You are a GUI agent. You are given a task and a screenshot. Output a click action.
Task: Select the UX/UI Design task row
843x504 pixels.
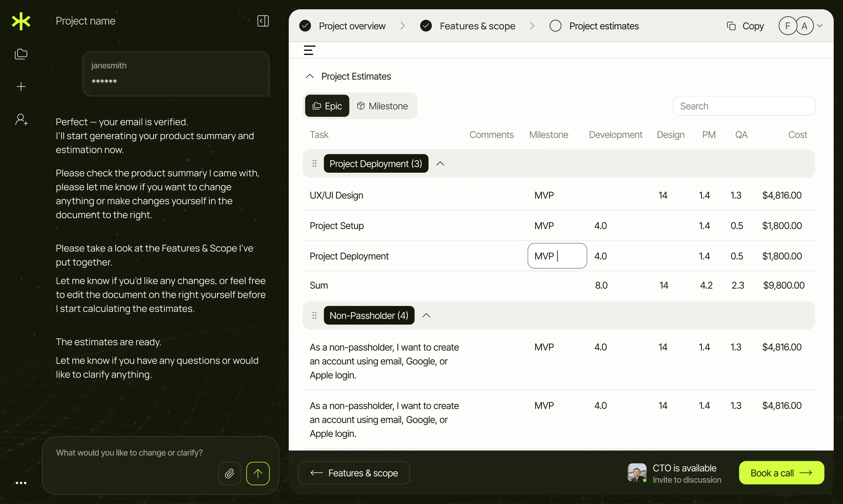coord(559,195)
